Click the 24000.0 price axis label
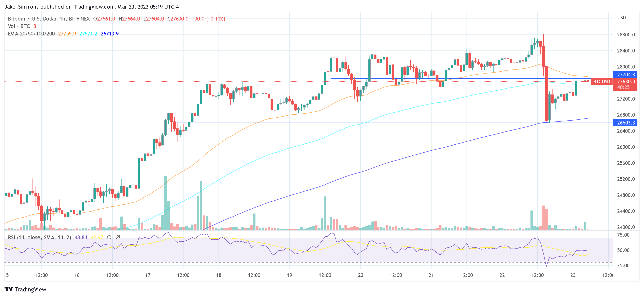644x297 pixels. (626, 227)
